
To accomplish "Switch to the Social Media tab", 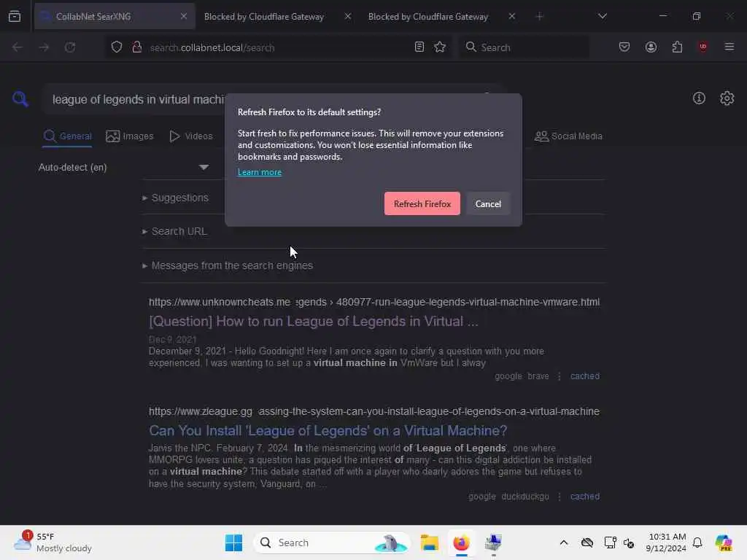I will click(568, 136).
